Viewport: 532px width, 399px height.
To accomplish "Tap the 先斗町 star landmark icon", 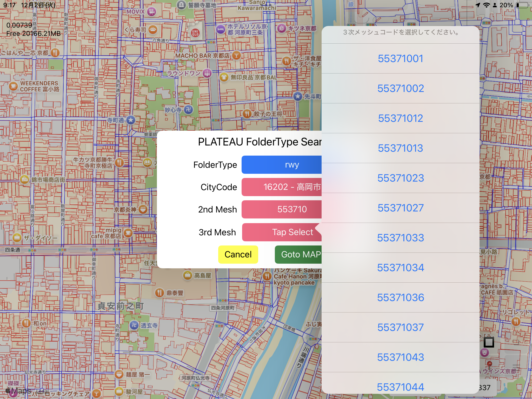I will (x=298, y=96).
